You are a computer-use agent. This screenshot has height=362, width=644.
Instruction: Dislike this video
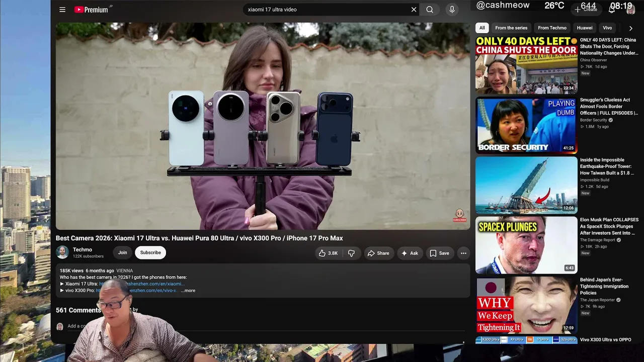[351, 253]
